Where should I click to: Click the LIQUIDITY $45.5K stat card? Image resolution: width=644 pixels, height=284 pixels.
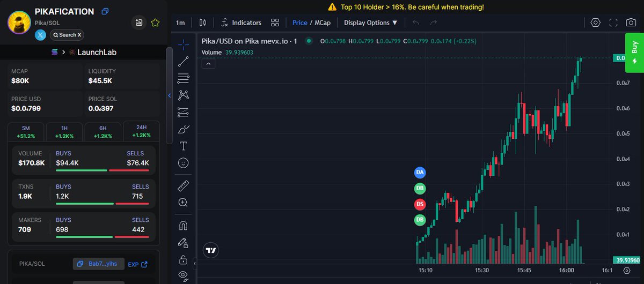point(122,77)
